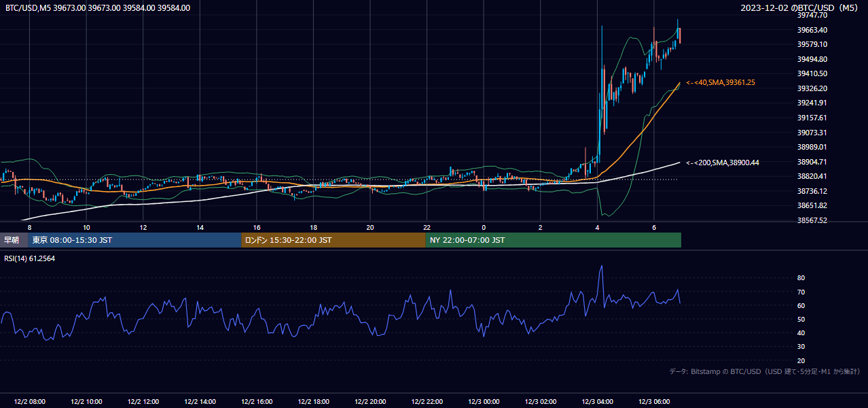The width and height of the screenshot is (868, 408).
Task: Select the 200 SMA label 38900.44
Action: coord(723,163)
